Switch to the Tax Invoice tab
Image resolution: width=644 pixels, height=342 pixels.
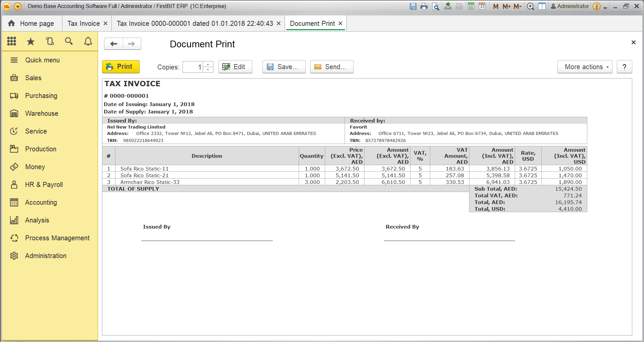[x=83, y=23]
